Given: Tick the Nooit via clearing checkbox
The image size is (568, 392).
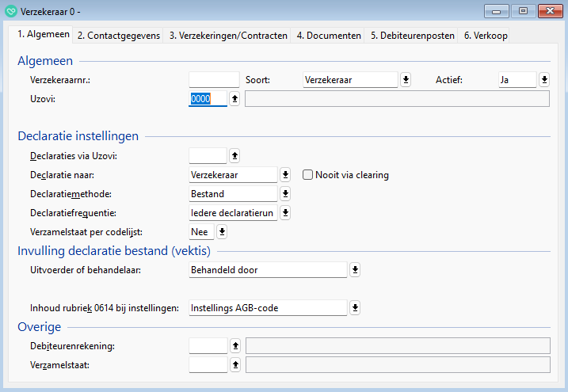Looking at the screenshot, I should [307, 175].
